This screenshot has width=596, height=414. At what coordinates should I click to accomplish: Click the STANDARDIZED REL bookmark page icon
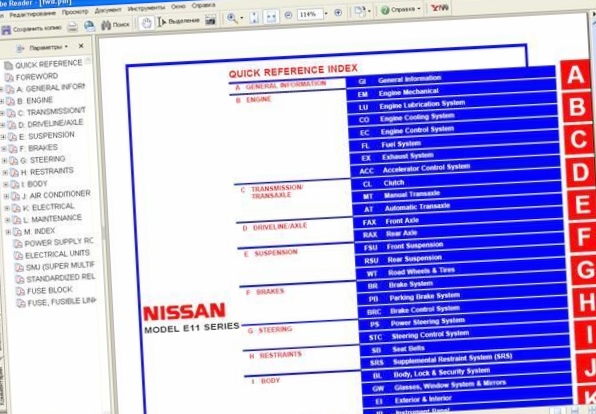click(x=20, y=279)
